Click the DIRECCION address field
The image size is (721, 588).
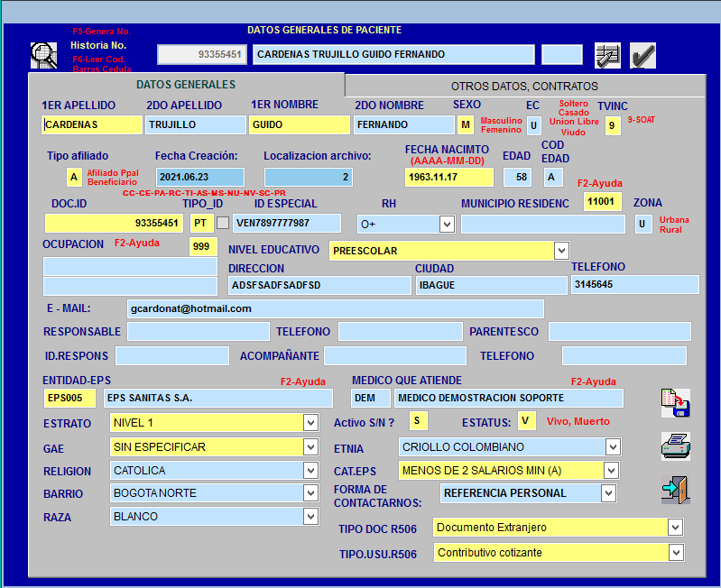click(x=319, y=285)
